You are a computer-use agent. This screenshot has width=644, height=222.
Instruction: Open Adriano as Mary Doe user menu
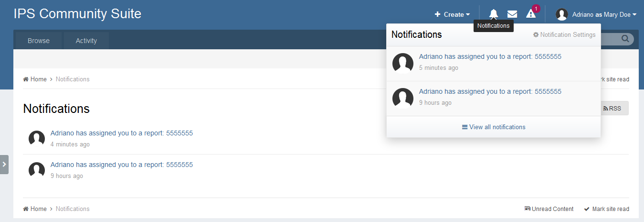coord(604,14)
